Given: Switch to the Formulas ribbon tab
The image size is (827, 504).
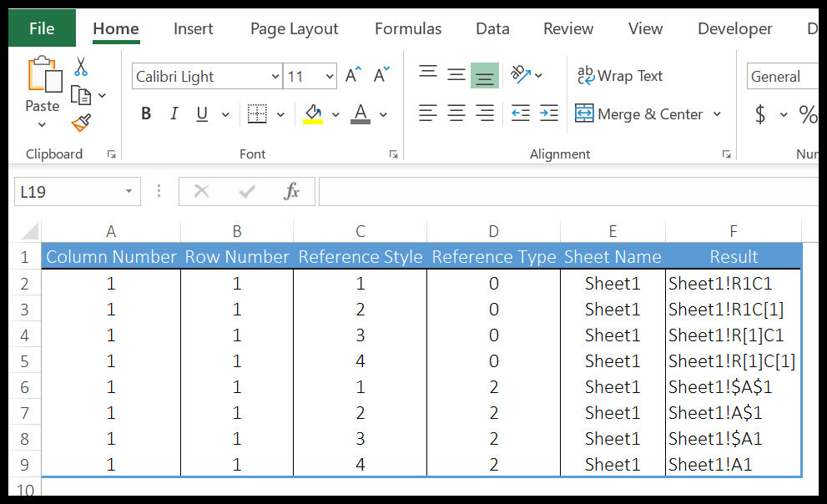Looking at the screenshot, I should pos(407,28).
